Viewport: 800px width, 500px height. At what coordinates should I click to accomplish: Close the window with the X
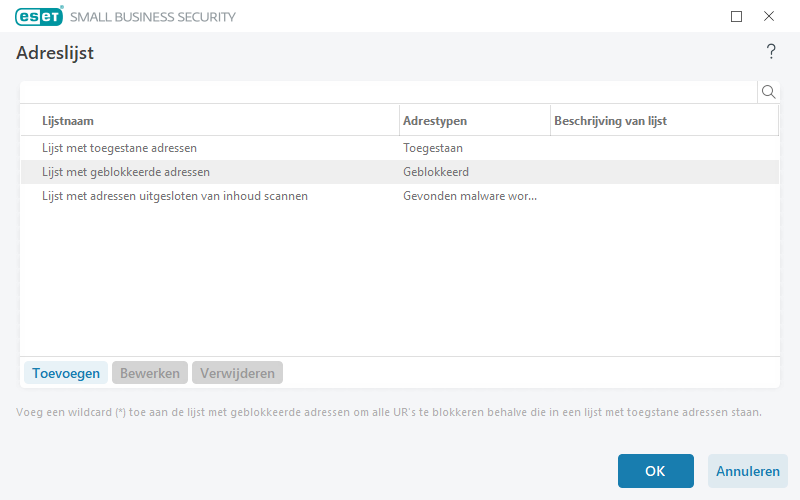769,16
